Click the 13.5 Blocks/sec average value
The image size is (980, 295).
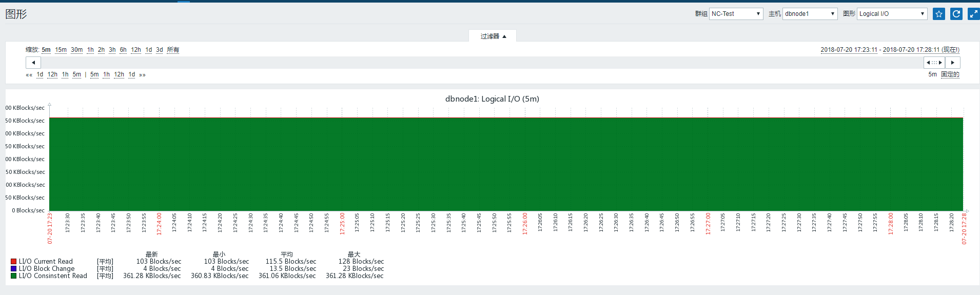(293, 269)
